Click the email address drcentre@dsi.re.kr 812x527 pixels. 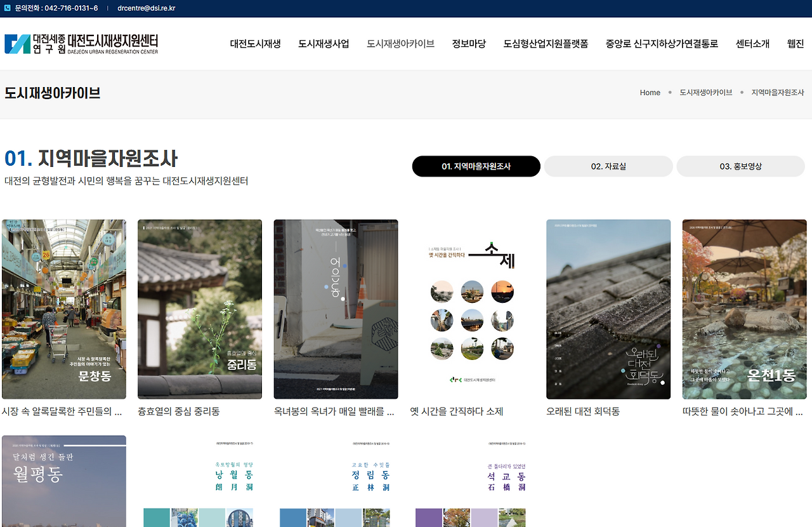point(146,8)
